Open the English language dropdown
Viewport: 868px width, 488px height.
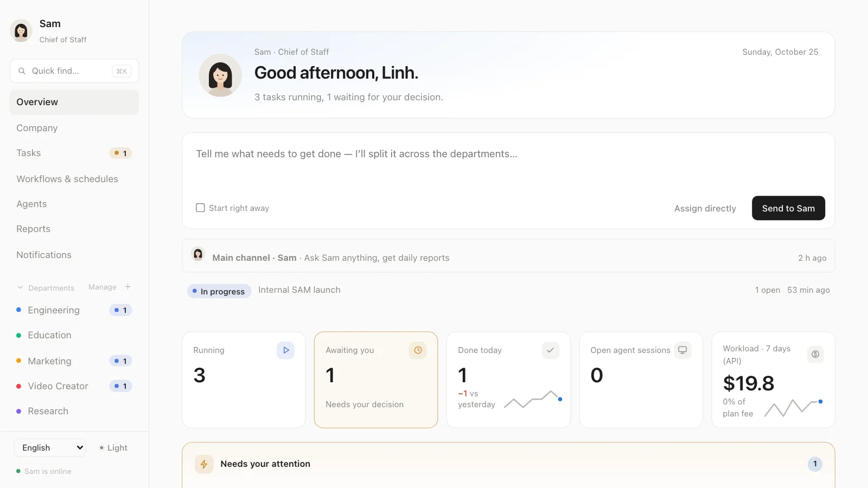(50, 448)
